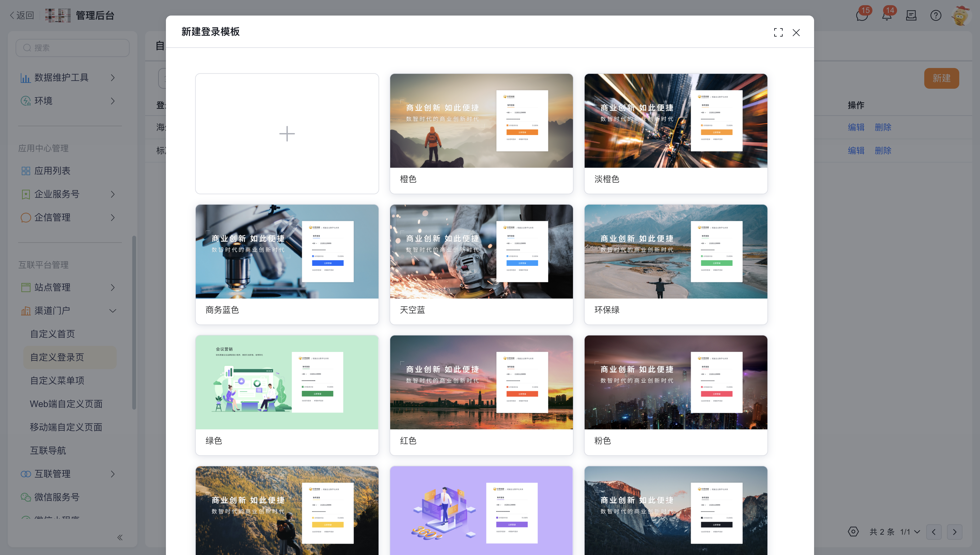Click the orange 新建 button
The width and height of the screenshot is (980, 555).
pos(941,79)
